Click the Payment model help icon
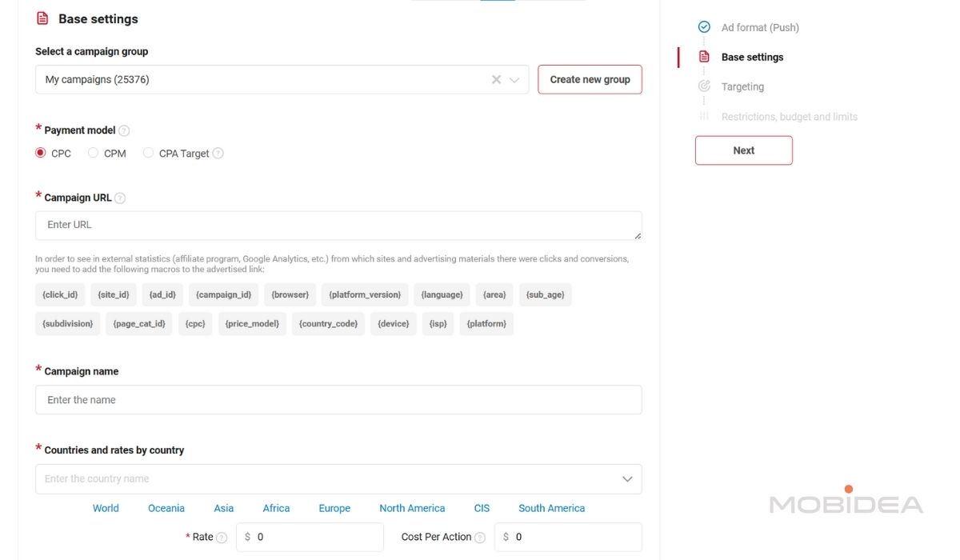Screen dimensions: 960x560 124,131
